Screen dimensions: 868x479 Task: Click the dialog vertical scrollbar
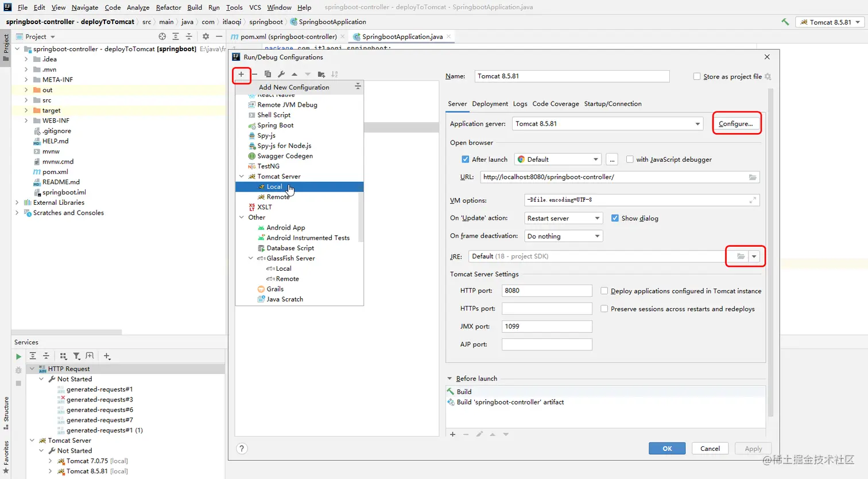tap(770, 252)
